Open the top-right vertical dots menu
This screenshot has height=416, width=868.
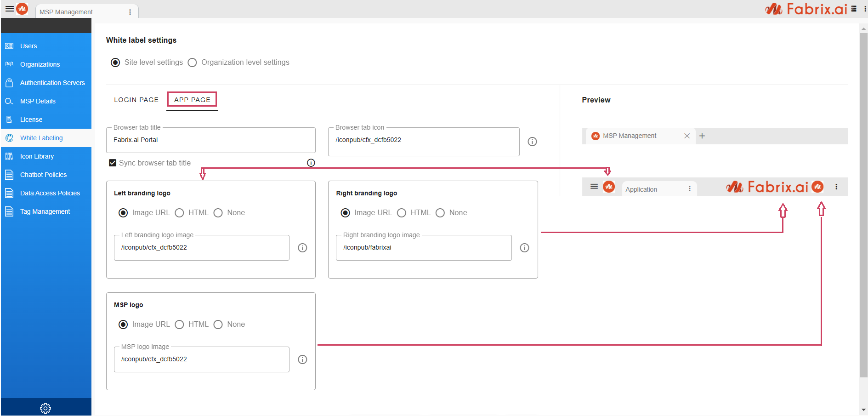tap(865, 9)
